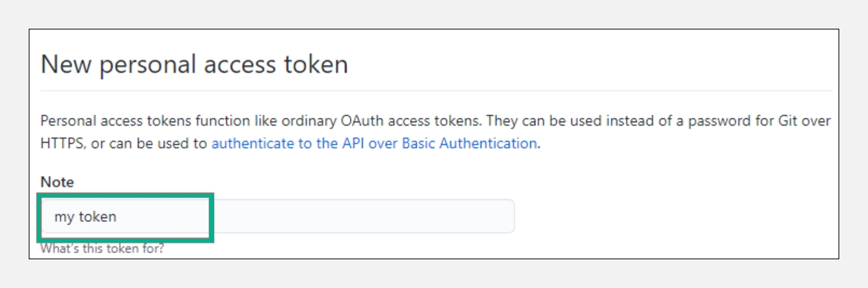Image resolution: width=868 pixels, height=288 pixels.
Task: Click the word "HTTPS" in the description
Action: [x=61, y=143]
